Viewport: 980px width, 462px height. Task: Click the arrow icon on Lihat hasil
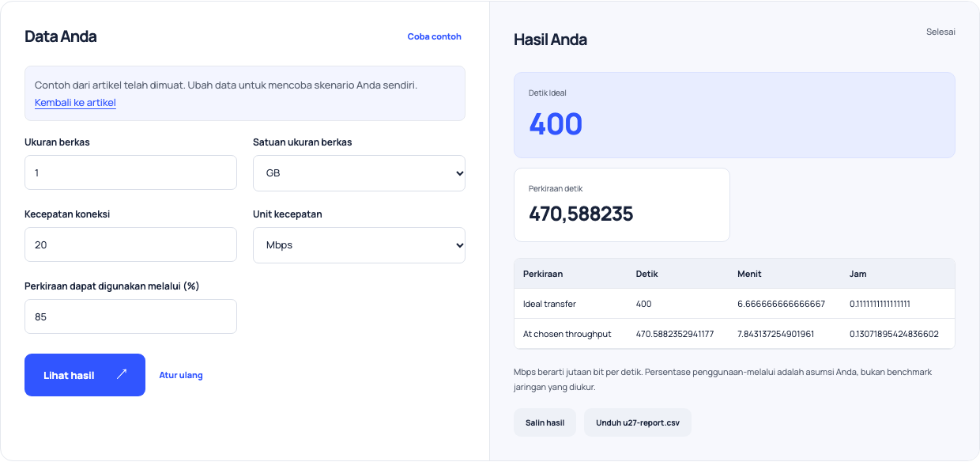[122, 374]
